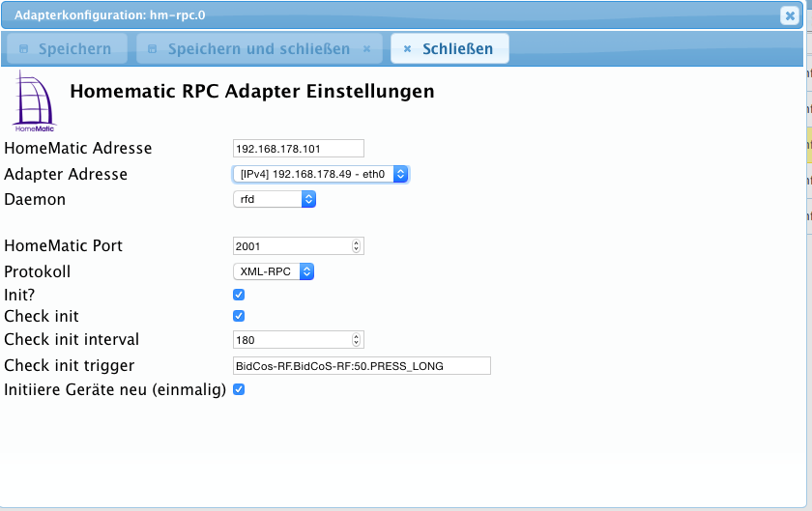Toggle Initiiere Geräte neu (einmalig) checkbox

[x=239, y=389]
